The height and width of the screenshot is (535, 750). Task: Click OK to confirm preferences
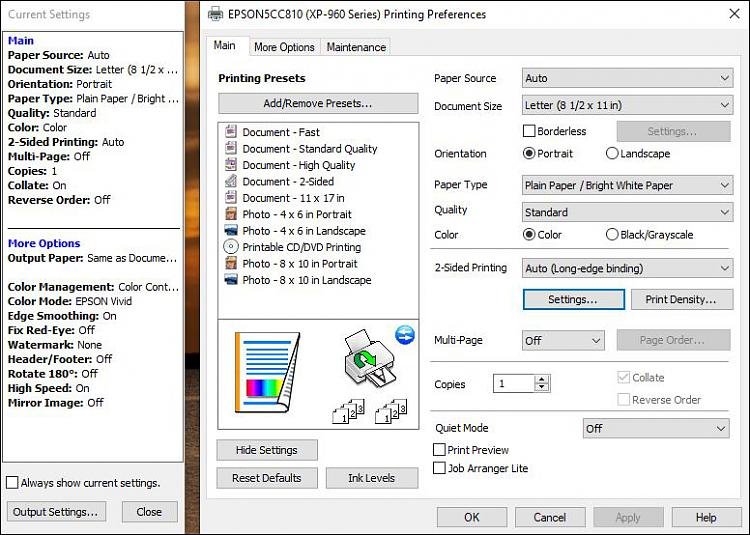click(472, 517)
